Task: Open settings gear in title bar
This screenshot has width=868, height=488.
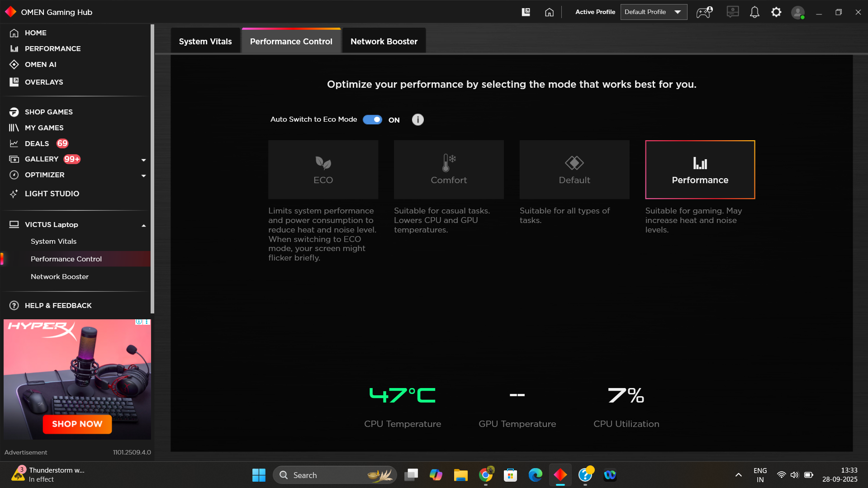Action: click(776, 12)
